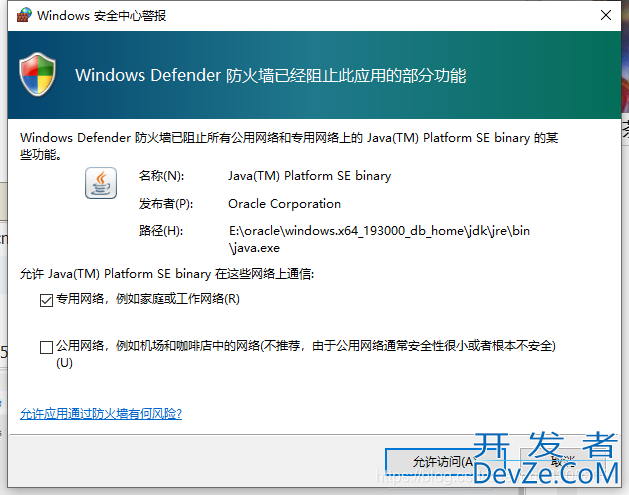The width and height of the screenshot is (629, 495).
Task: Close the Windows 安全中心警报 dialog
Action: click(x=606, y=15)
